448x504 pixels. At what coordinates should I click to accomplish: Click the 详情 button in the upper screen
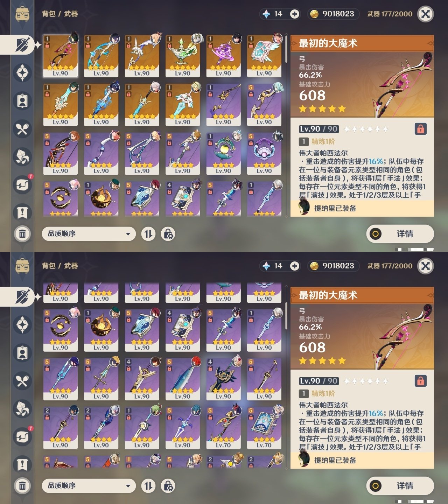pyautogui.click(x=400, y=234)
